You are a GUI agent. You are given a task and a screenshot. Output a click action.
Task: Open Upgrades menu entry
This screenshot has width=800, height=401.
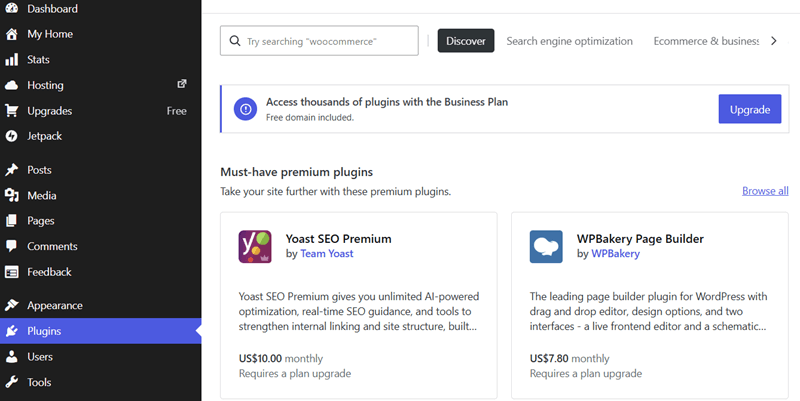click(101, 111)
